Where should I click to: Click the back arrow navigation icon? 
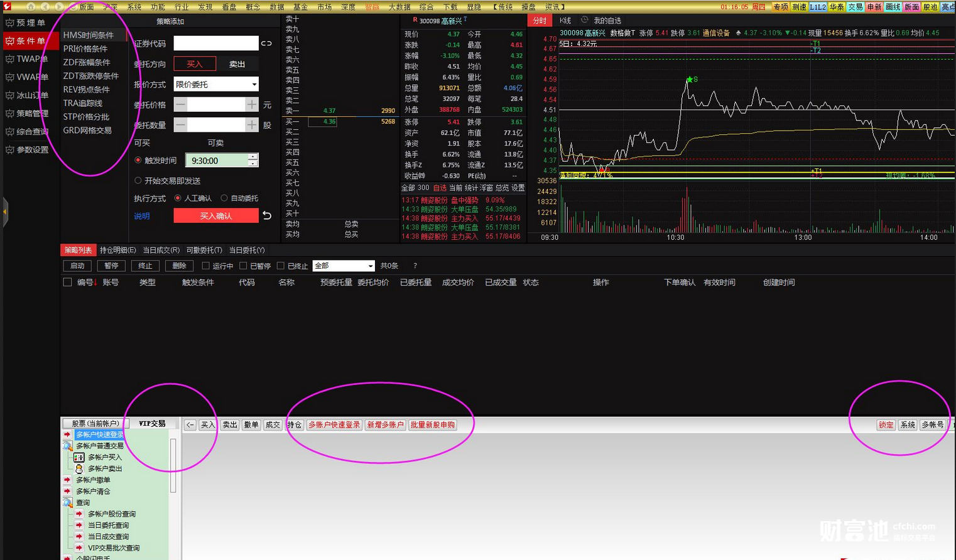(x=45, y=6)
